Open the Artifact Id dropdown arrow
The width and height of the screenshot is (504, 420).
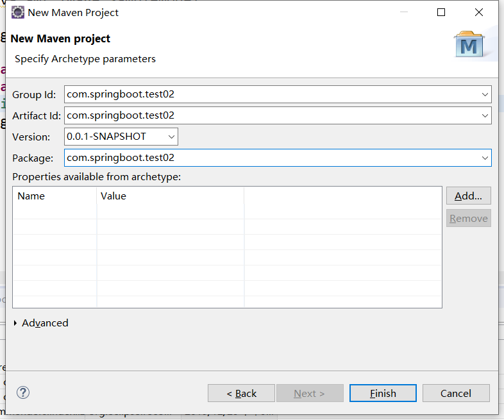pos(485,115)
